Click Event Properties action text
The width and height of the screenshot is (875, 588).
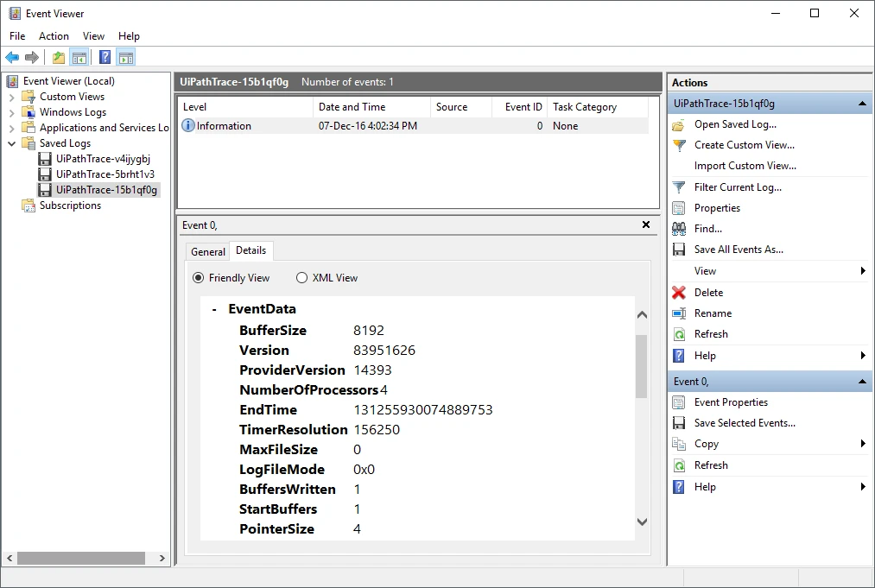tap(731, 402)
